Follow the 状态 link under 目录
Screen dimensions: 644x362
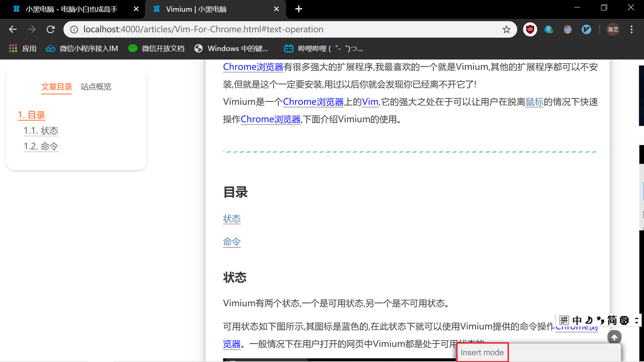232,219
